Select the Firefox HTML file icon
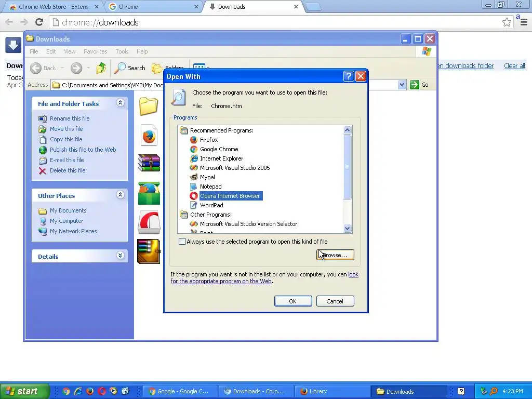532x399 pixels. pos(149,135)
